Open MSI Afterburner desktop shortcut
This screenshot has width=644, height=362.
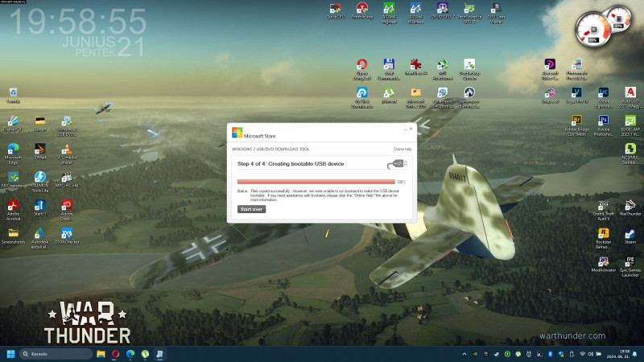coord(442,69)
